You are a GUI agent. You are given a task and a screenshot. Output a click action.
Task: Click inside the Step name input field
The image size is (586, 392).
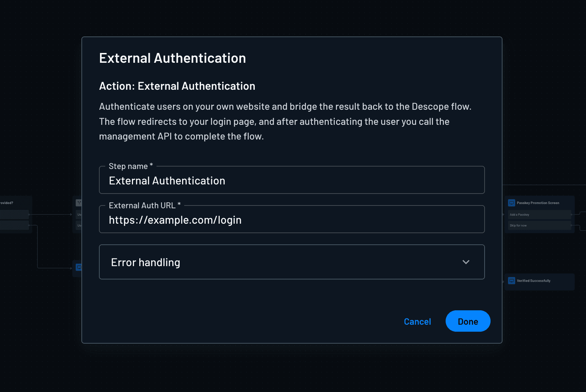pos(292,180)
